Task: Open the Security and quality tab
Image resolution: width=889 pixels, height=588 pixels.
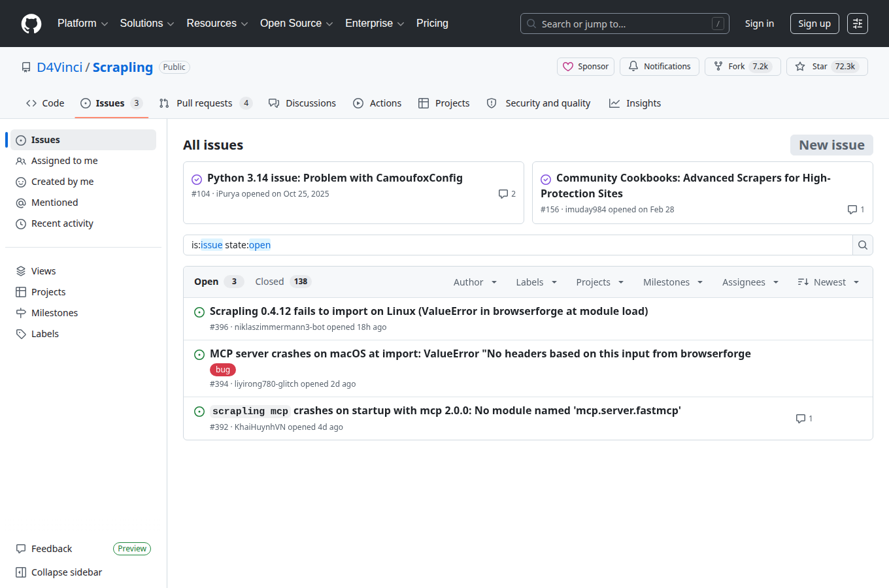Action: 539,103
